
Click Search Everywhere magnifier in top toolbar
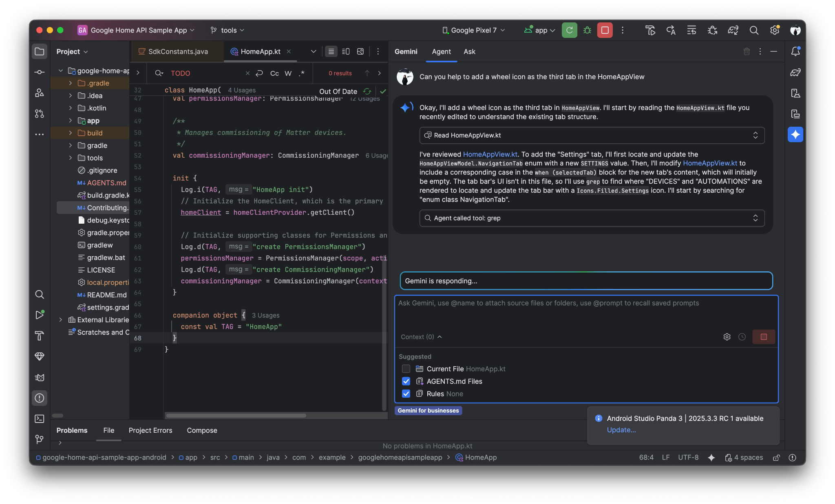pos(754,30)
